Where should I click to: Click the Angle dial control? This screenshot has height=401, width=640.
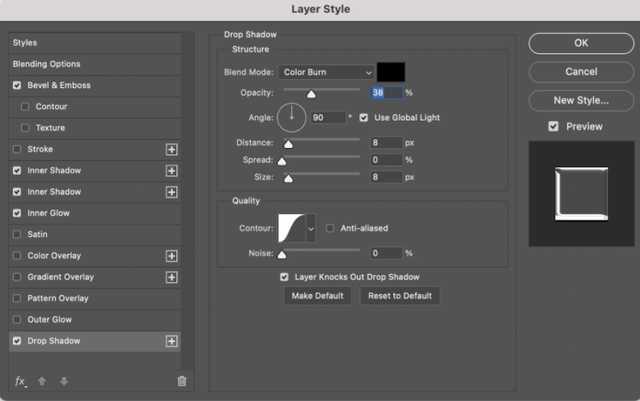point(291,118)
